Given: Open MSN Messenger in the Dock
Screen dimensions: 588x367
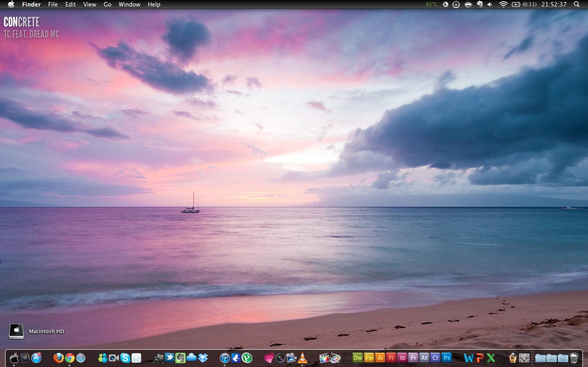Looking at the screenshot, I should [x=103, y=358].
